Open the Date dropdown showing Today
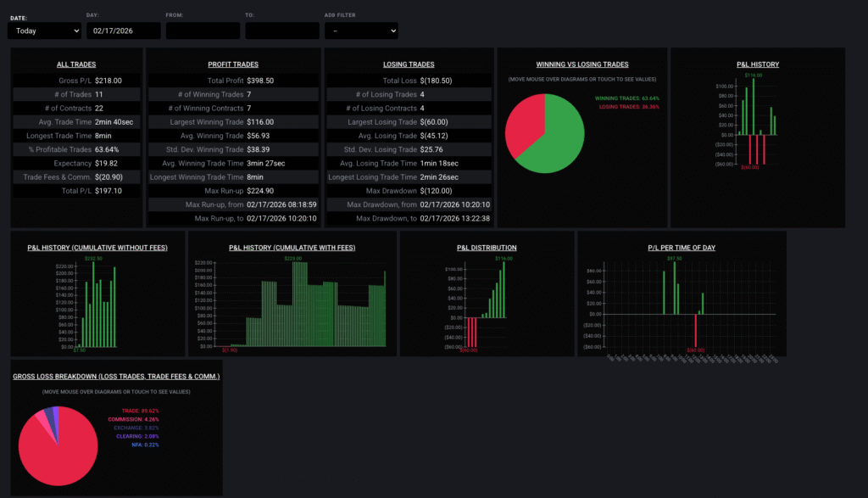This screenshot has width=868, height=498. point(44,31)
